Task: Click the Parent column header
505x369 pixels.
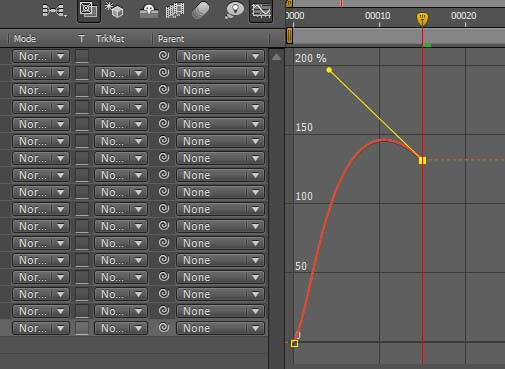Action: pos(171,39)
